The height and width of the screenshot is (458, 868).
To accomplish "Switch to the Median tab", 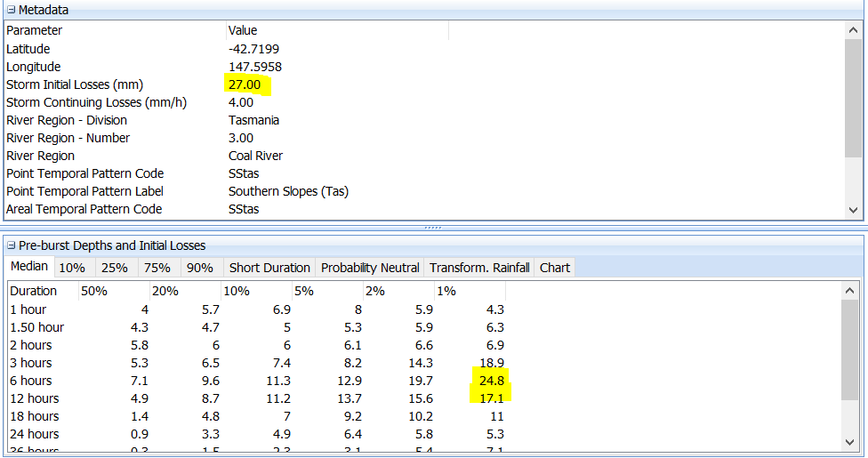I will pos(29,268).
